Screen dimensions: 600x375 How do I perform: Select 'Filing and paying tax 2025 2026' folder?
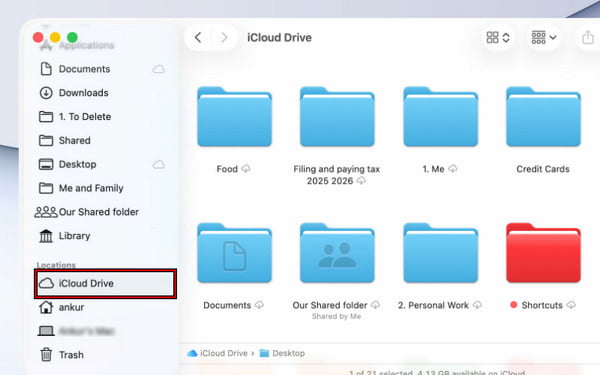point(337,117)
